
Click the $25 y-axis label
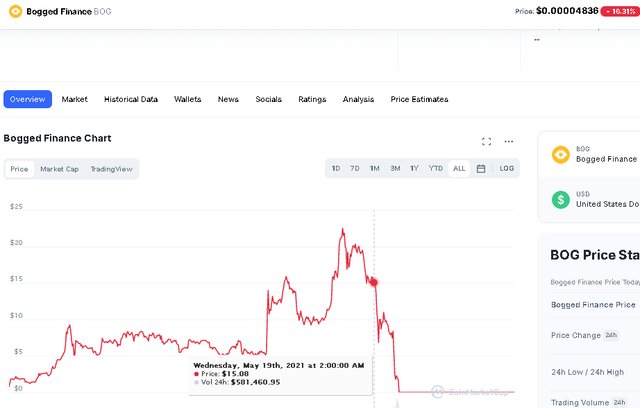(x=16, y=206)
